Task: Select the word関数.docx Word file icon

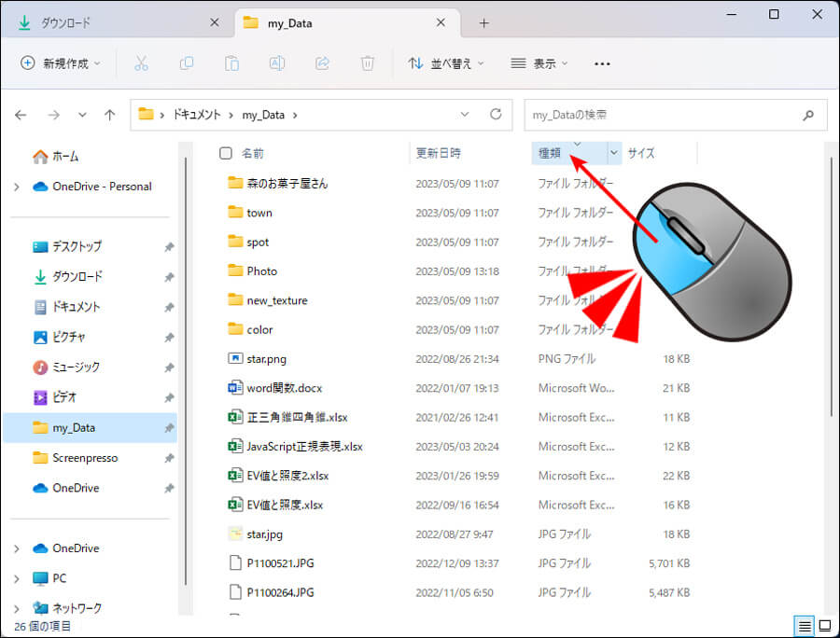Action: click(x=235, y=387)
